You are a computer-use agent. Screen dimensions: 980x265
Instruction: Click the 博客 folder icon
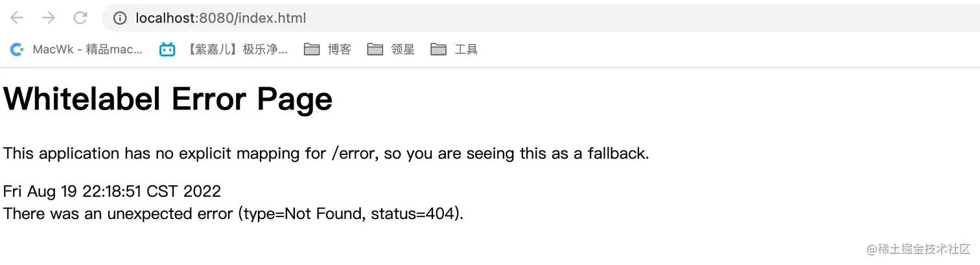(x=312, y=49)
